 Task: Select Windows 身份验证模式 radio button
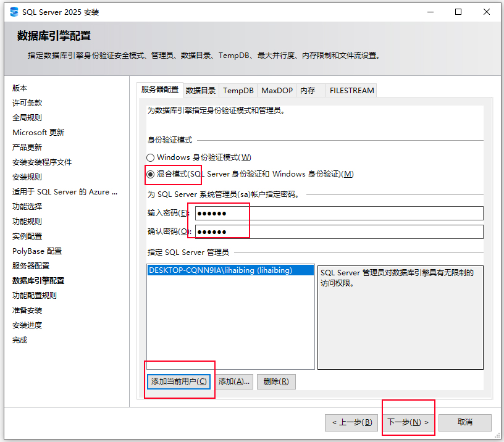point(150,157)
